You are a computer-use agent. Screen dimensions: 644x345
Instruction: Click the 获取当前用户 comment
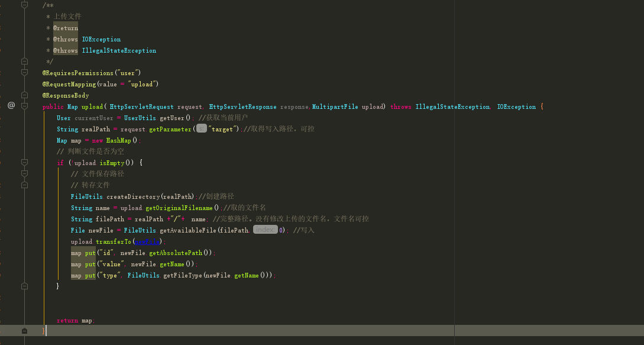pyautogui.click(x=223, y=118)
